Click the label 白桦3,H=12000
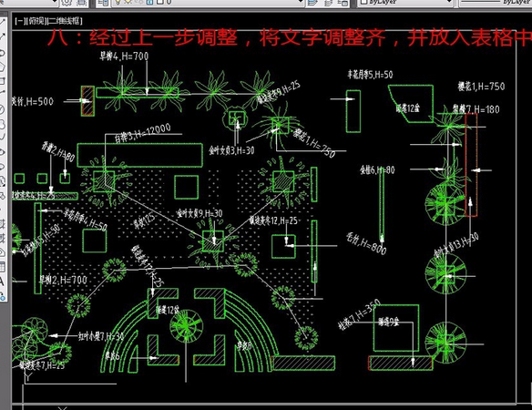This screenshot has width=532, height=410. click(x=142, y=133)
